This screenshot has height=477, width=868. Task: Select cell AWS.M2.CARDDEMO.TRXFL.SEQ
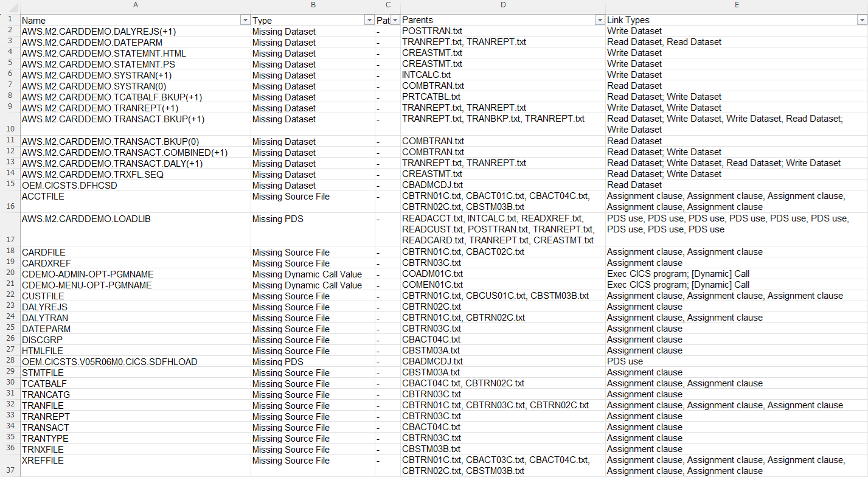(x=135, y=174)
